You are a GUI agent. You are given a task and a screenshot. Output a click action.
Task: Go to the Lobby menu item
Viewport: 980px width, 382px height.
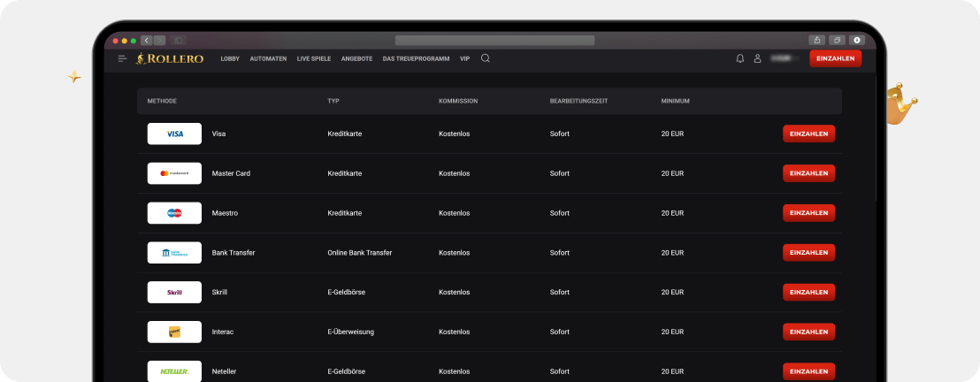[x=230, y=58]
